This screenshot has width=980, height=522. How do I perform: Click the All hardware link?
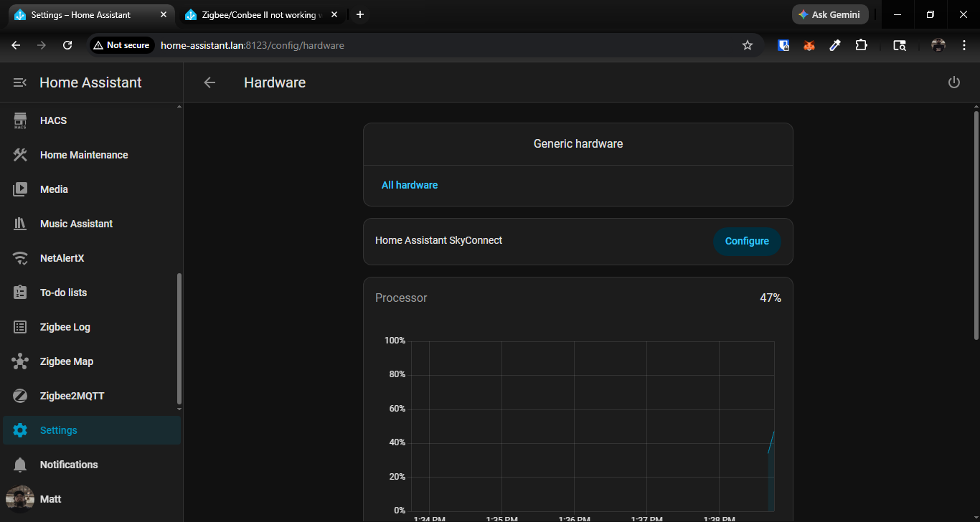pos(409,185)
